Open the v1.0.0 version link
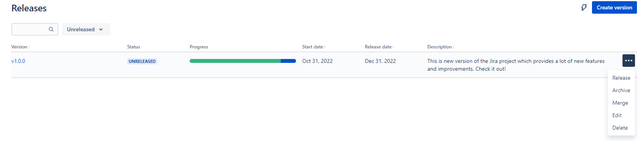The height and width of the screenshot is (141, 644). 18,61
